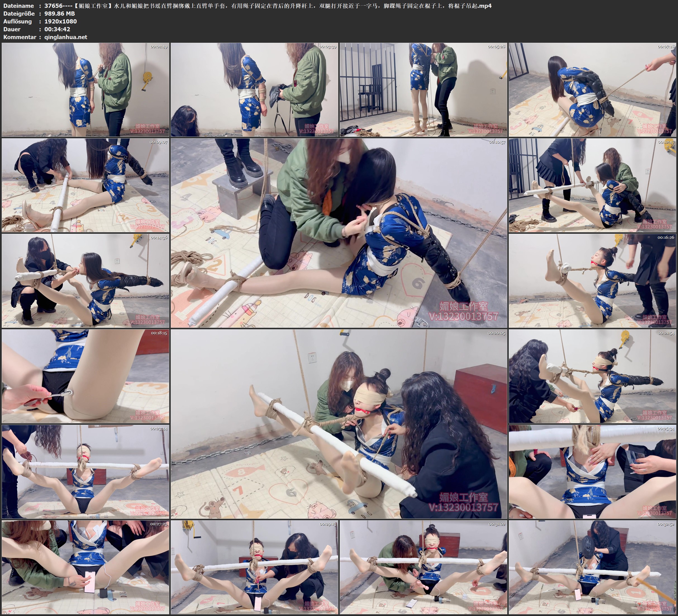Click the 00:34:42 duration value

tap(57, 29)
